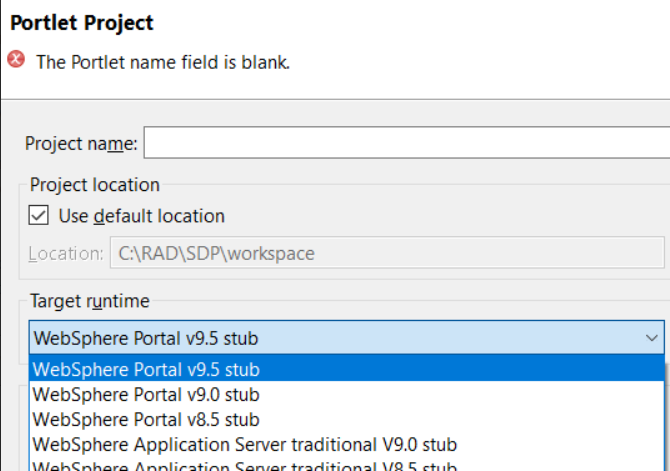This screenshot has width=670, height=471.
Task: Click the Portlet Project dialog title
Action: [x=81, y=22]
